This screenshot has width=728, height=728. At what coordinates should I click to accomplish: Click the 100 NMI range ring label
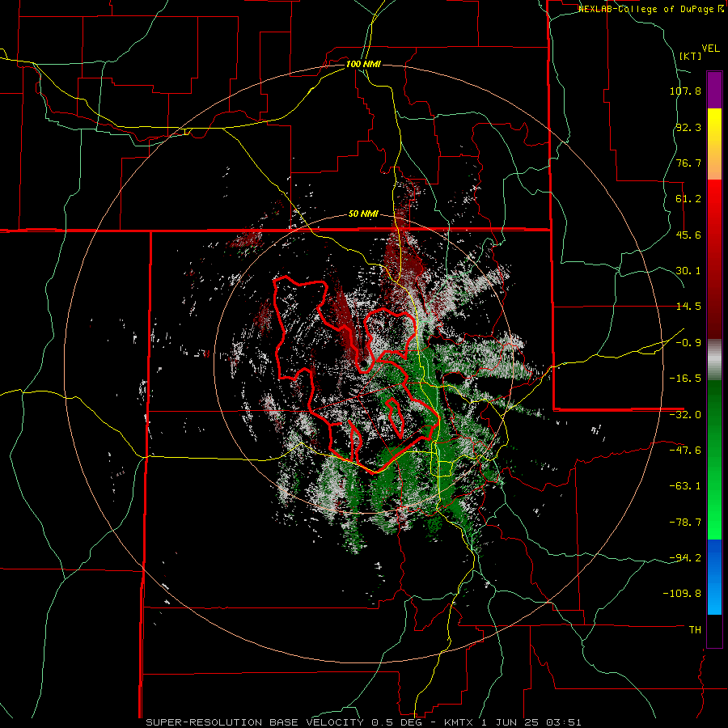pos(363,64)
